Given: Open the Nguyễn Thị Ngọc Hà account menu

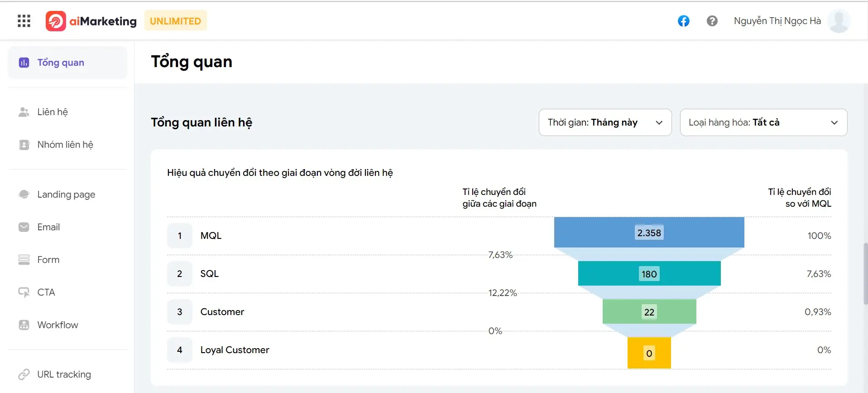Looking at the screenshot, I should coord(777,21).
